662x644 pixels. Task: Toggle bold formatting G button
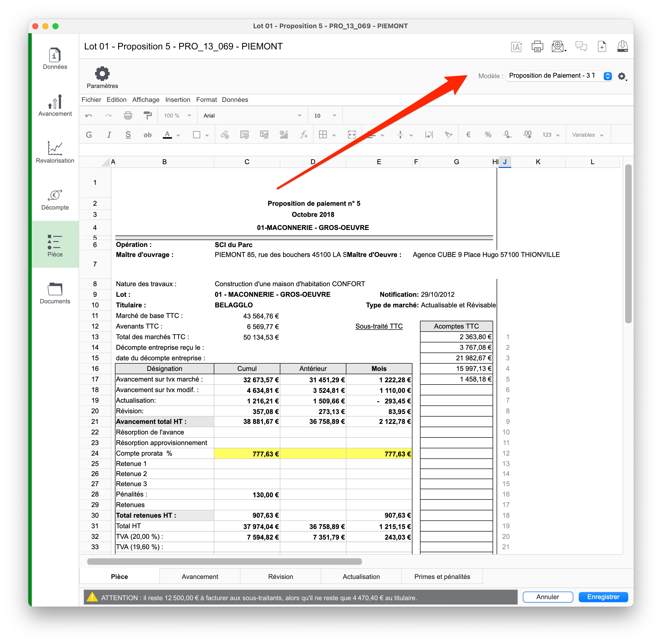click(x=89, y=135)
